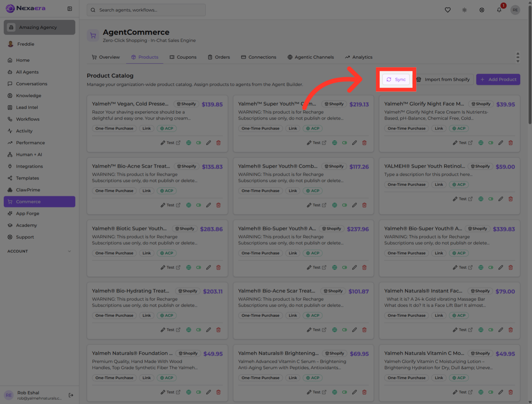Screen dimensions: 532x404
Task: Toggle active switch on $219.13 Super Youth card
Action: tap(344, 143)
